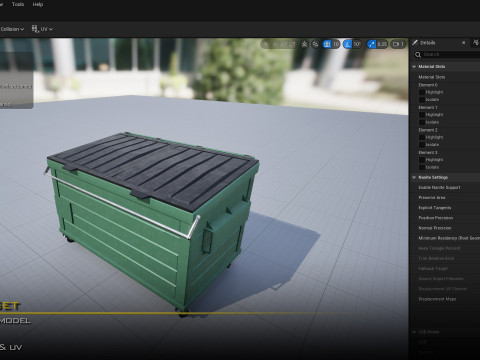Toggle rotation snapping icon
The image size is (480, 360).
pos(347,44)
